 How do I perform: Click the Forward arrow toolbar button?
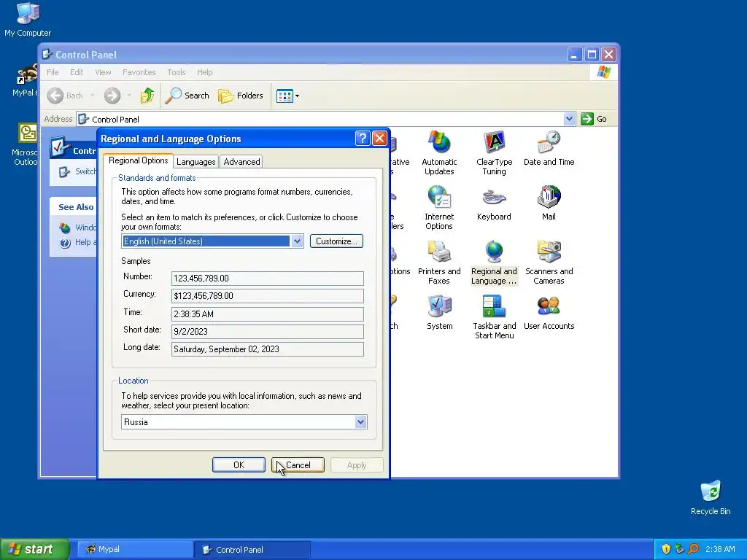pyautogui.click(x=112, y=96)
